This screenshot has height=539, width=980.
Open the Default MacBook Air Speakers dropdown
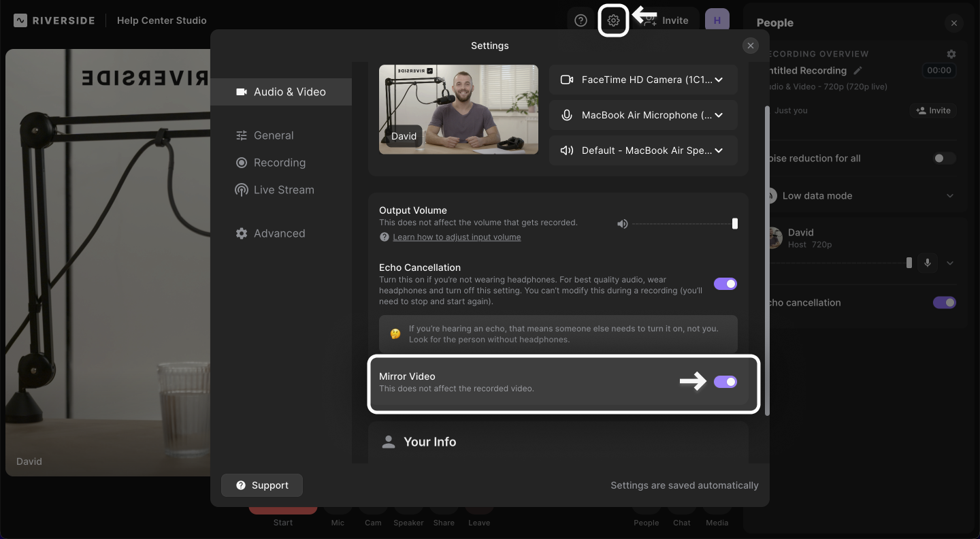(x=643, y=150)
